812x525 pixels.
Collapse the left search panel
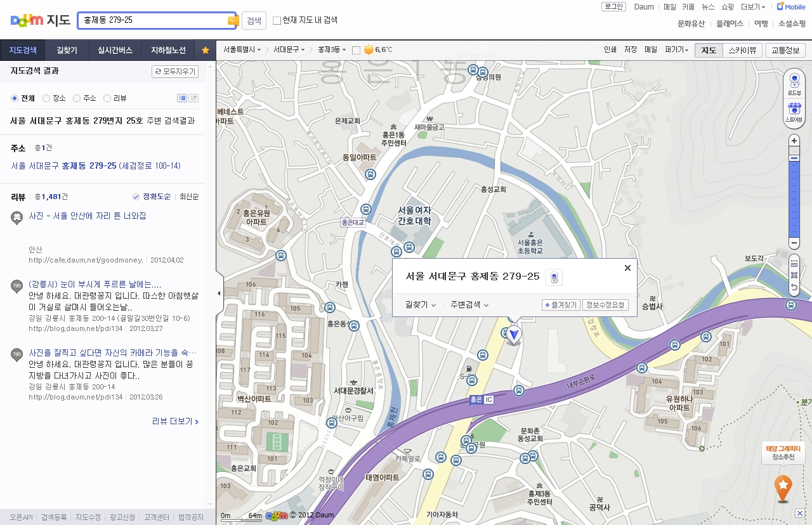tap(219, 293)
